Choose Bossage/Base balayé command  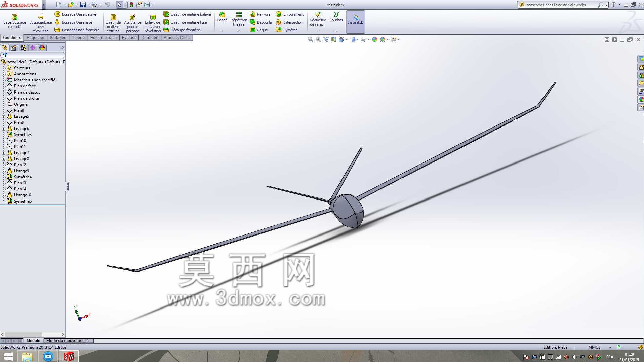pyautogui.click(x=76, y=14)
